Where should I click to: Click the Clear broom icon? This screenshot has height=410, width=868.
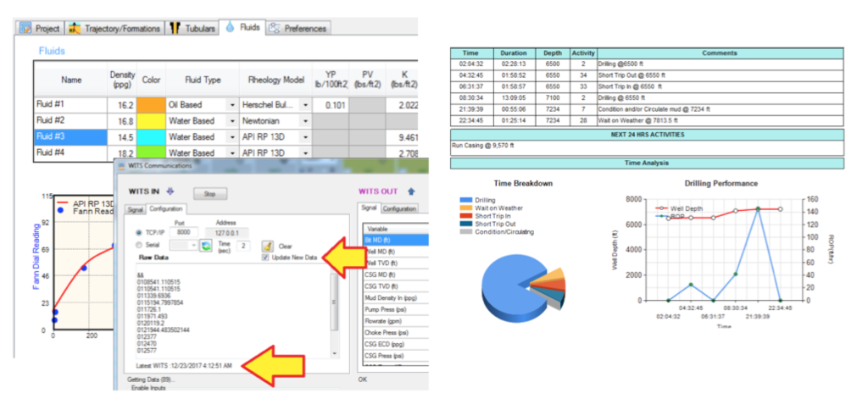(266, 246)
